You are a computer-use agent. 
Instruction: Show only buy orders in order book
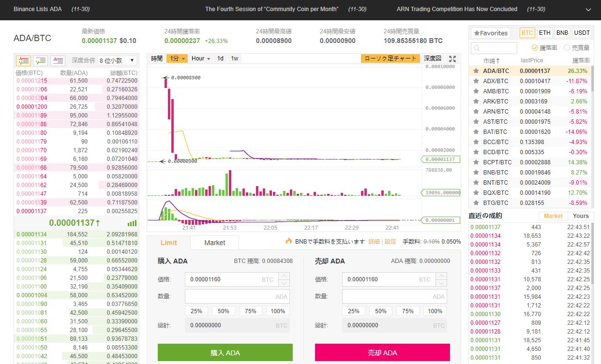click(41, 60)
